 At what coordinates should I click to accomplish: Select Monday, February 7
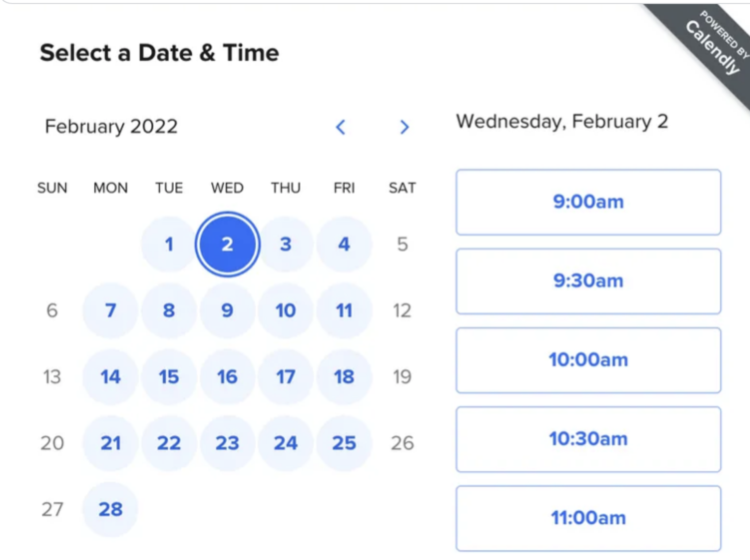point(110,310)
